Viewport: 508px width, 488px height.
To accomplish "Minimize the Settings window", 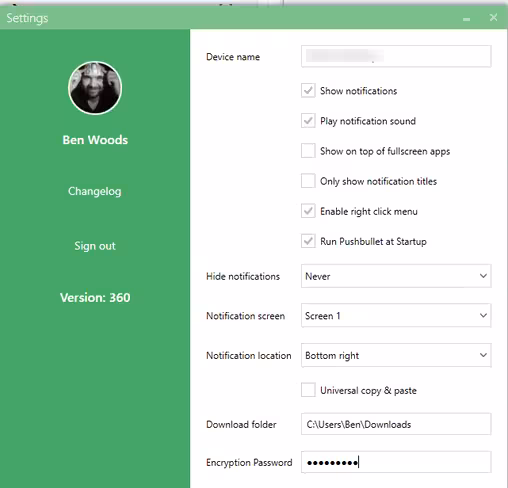I will coord(466,19).
